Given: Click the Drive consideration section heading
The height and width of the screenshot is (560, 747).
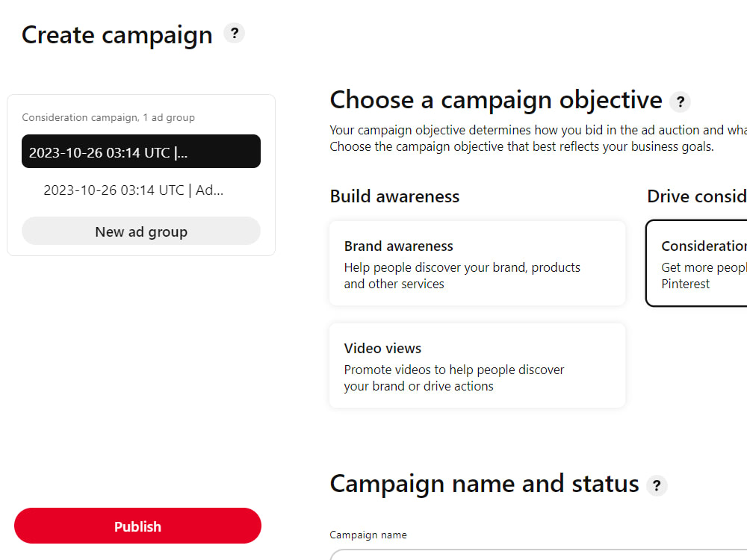Looking at the screenshot, I should pos(697,196).
